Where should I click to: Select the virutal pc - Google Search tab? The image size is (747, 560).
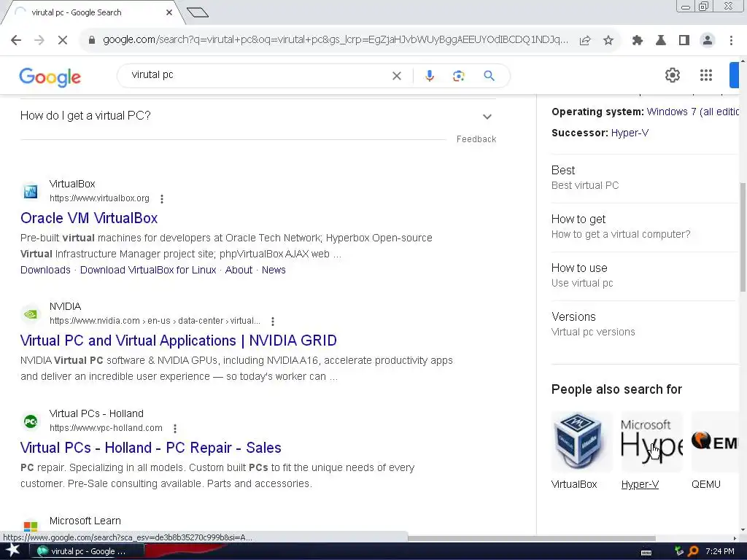(93, 13)
